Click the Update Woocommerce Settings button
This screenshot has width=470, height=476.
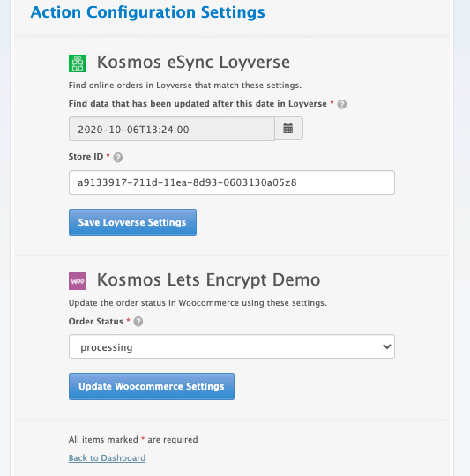[x=152, y=386]
